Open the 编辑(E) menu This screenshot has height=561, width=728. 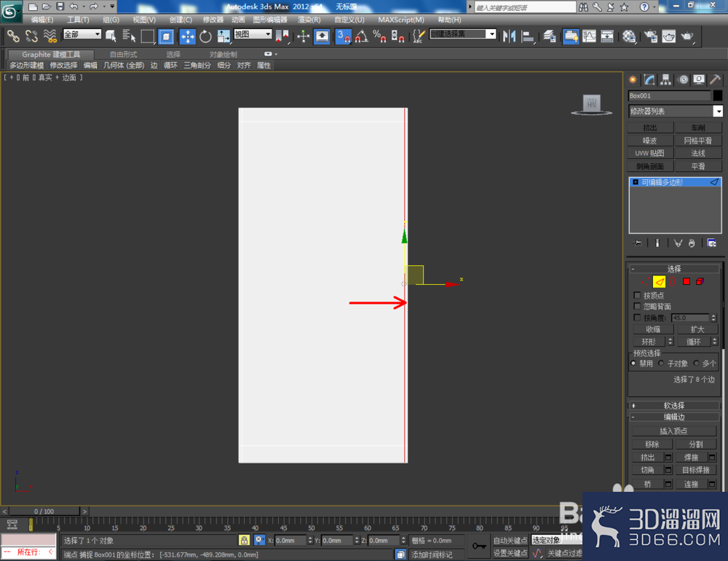(x=42, y=20)
